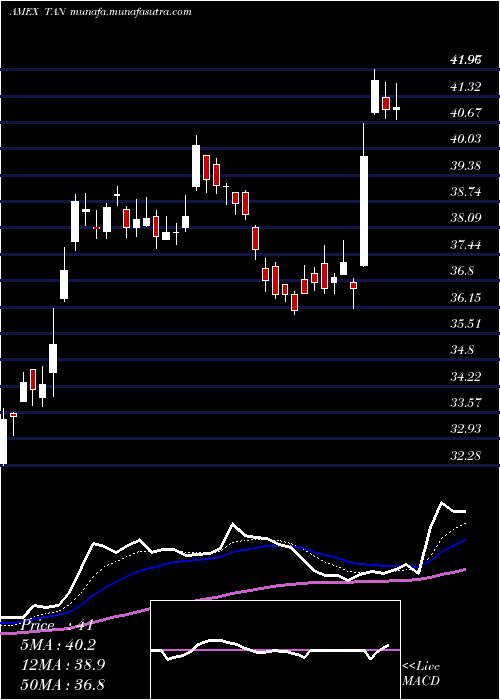The width and height of the screenshot is (500, 700).
Task: Click the 12MA : 38.9 readout
Action: tap(62, 665)
